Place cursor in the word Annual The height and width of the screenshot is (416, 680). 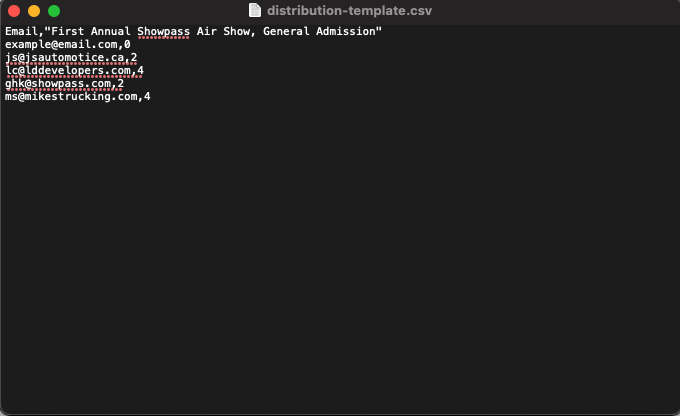click(111, 31)
